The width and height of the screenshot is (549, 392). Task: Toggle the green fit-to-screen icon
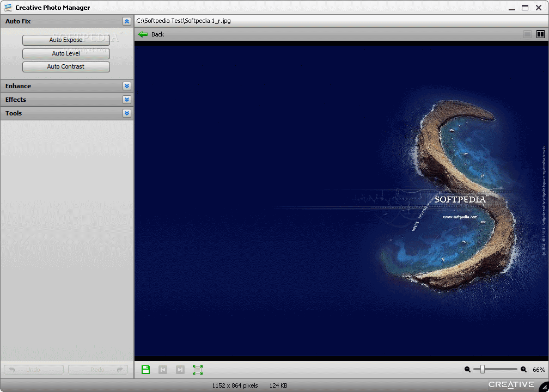coord(198,370)
